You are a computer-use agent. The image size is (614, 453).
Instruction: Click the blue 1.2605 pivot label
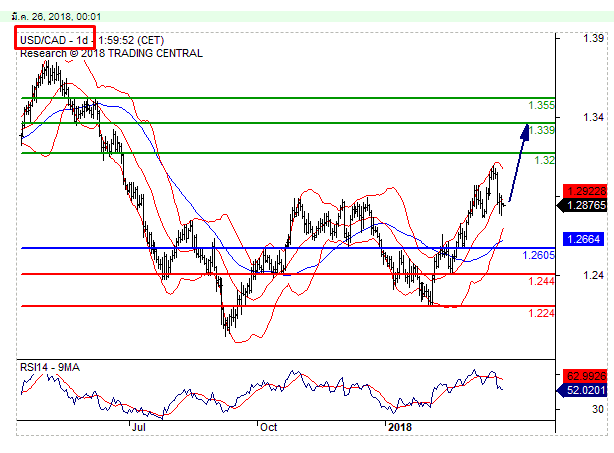click(538, 255)
